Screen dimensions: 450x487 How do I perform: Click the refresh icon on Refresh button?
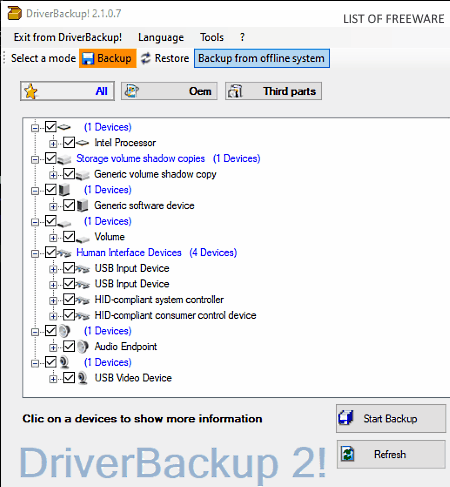[x=347, y=454]
